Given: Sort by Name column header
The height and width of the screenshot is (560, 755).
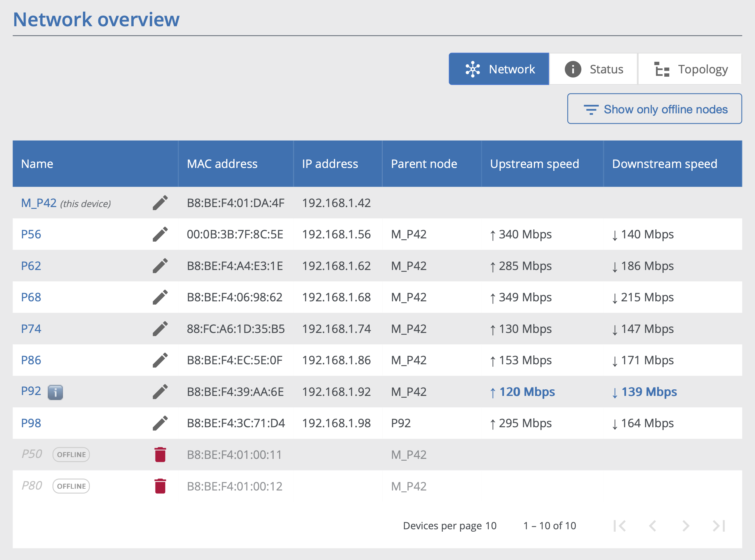Looking at the screenshot, I should coord(95,164).
